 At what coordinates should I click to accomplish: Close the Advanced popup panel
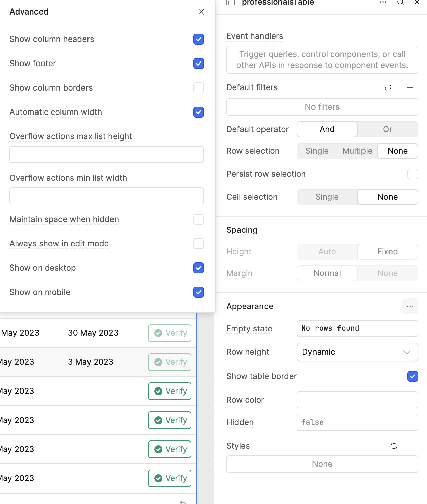(x=201, y=12)
